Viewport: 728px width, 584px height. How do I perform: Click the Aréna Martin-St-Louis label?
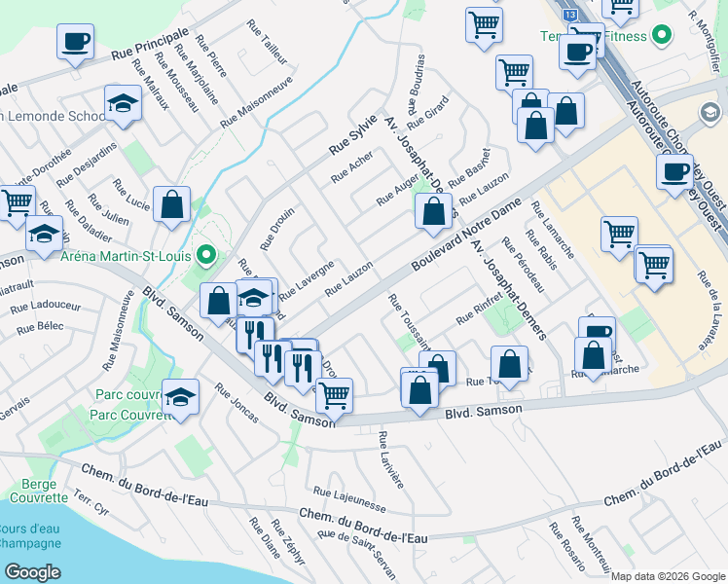[126, 256]
